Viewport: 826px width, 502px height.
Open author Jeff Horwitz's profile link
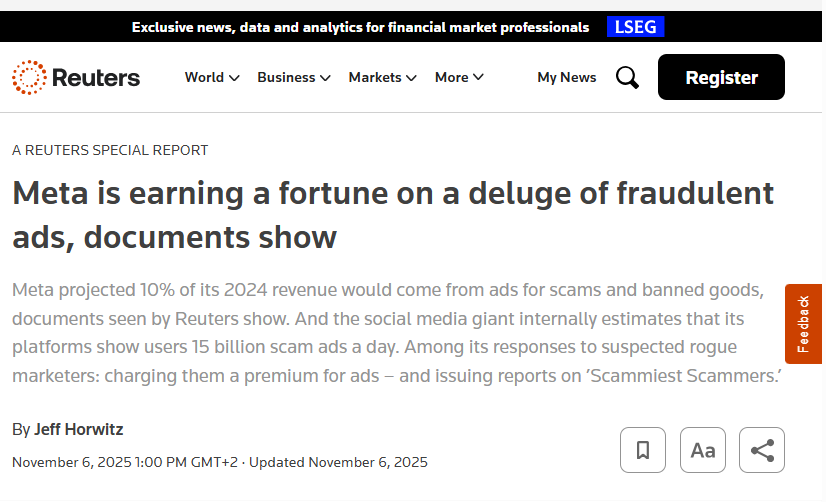pos(79,429)
